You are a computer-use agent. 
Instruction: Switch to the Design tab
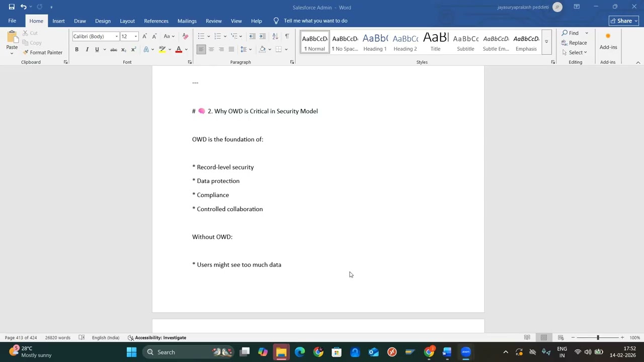103,21
